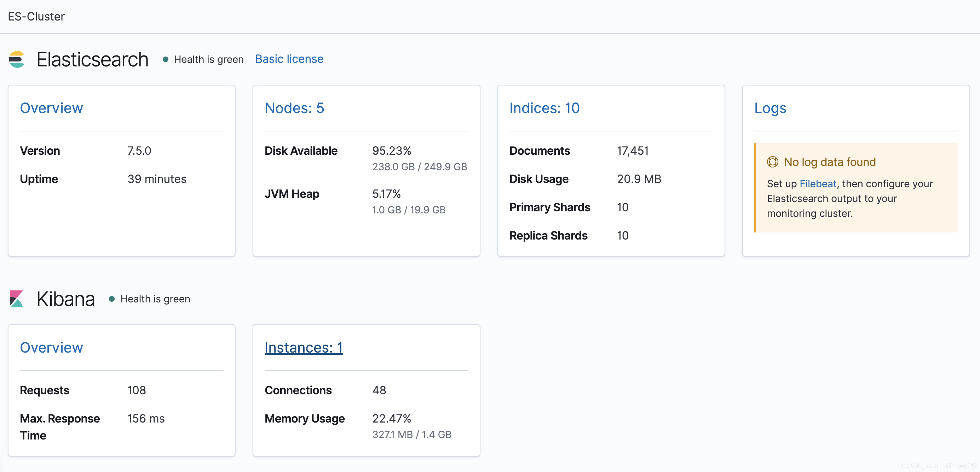980x472 pixels.
Task: Open the Instances: 1 link
Action: [304, 347]
